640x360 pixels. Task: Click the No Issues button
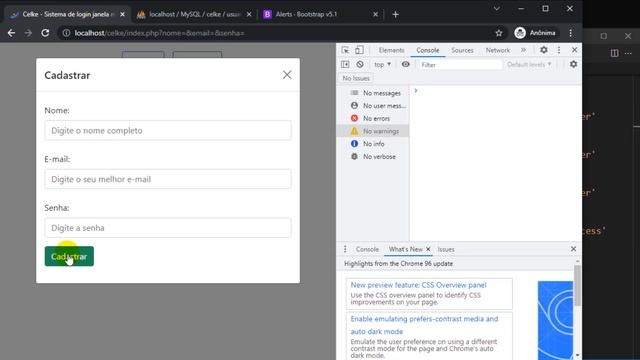point(356,78)
